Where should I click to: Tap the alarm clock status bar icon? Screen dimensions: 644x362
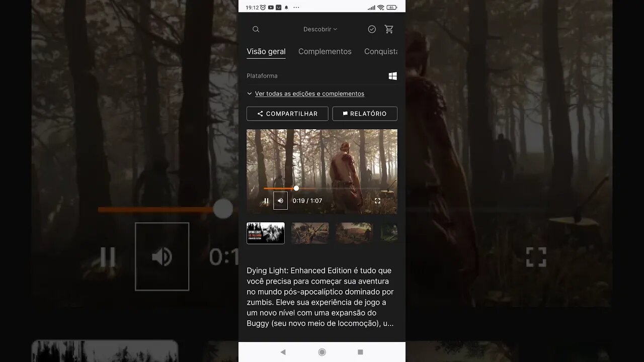[x=263, y=8]
